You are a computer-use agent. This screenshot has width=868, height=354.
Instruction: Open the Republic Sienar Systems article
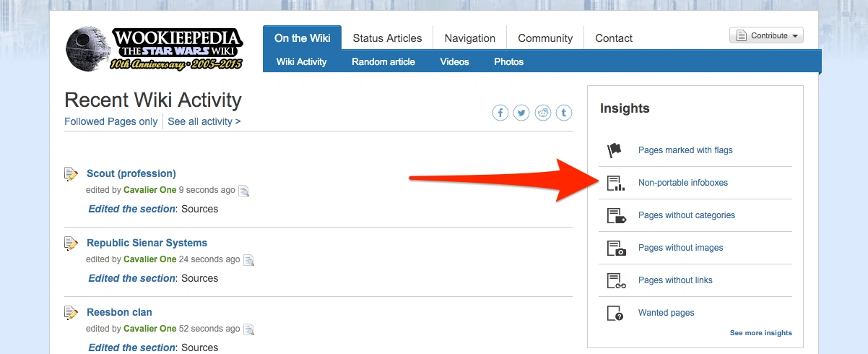pos(147,243)
